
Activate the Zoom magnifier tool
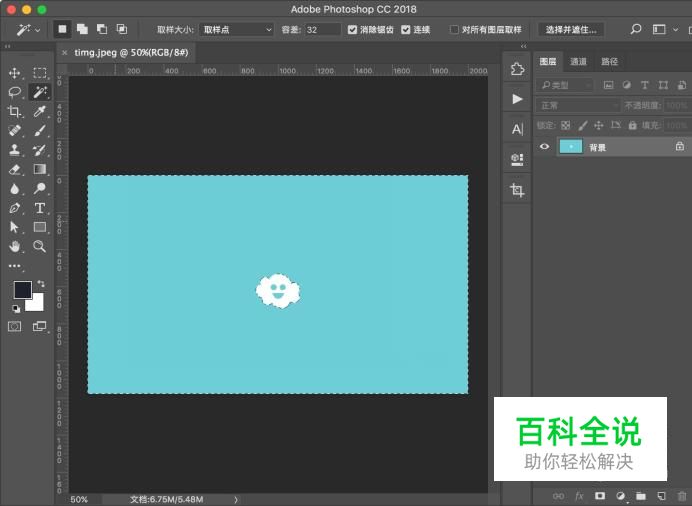40,246
